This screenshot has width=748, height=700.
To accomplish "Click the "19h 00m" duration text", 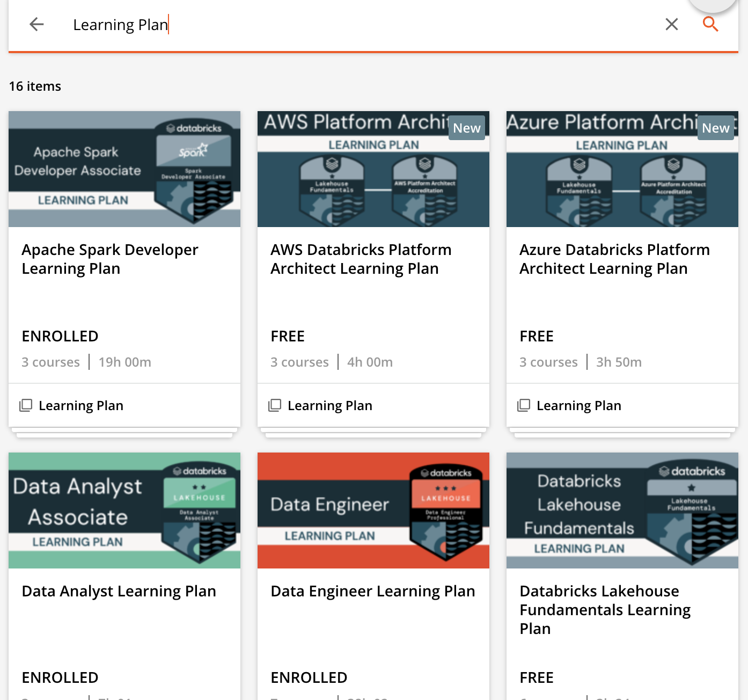I will (x=125, y=362).
